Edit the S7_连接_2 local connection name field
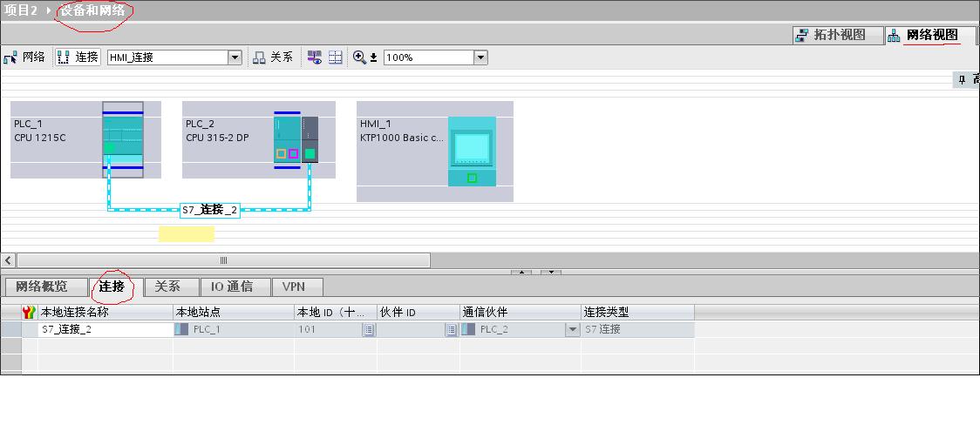This screenshot has width=980, height=425. click(x=105, y=329)
